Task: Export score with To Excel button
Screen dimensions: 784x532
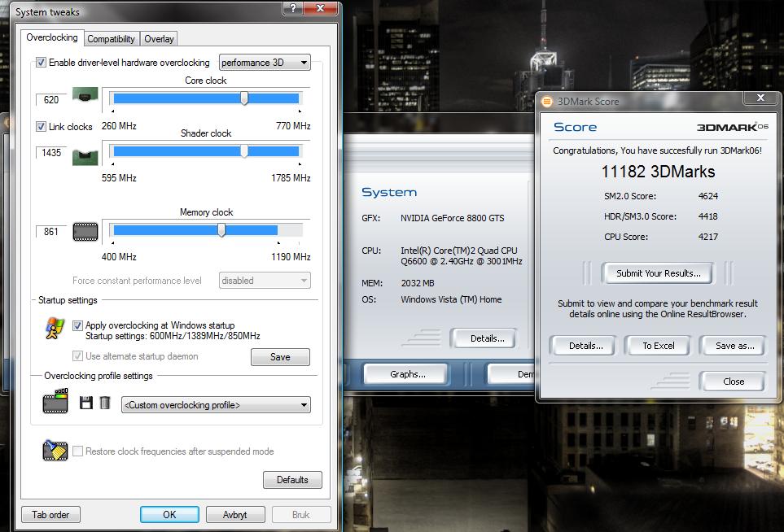Action: 659,346
